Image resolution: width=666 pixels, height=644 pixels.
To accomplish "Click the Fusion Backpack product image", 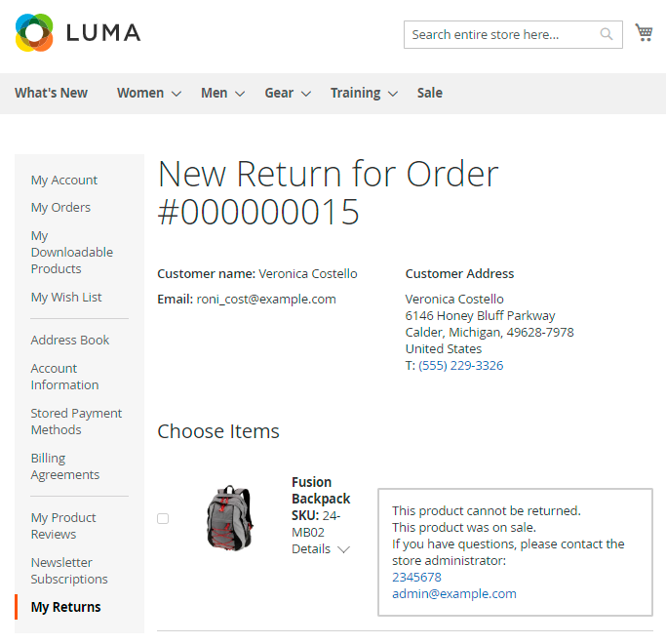I will [x=230, y=517].
